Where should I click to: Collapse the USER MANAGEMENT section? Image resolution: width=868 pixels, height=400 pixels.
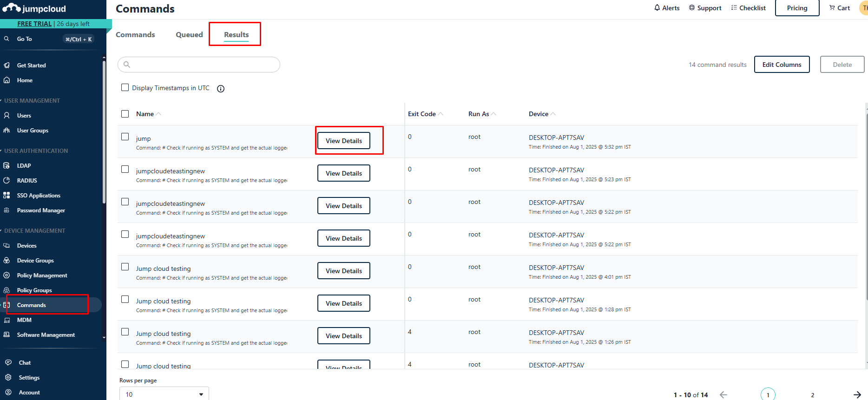pos(31,101)
